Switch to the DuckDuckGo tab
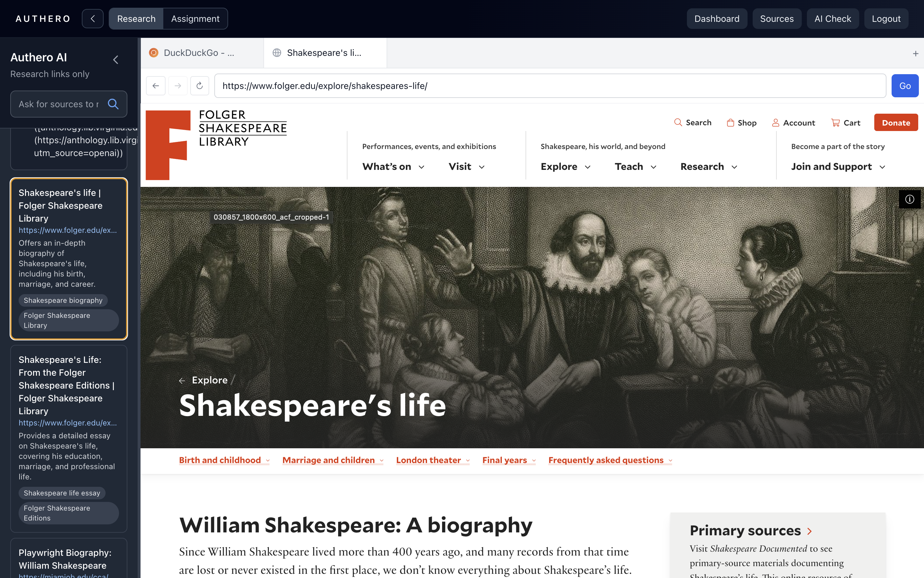Screen dimensions: 924x578 click(x=202, y=53)
